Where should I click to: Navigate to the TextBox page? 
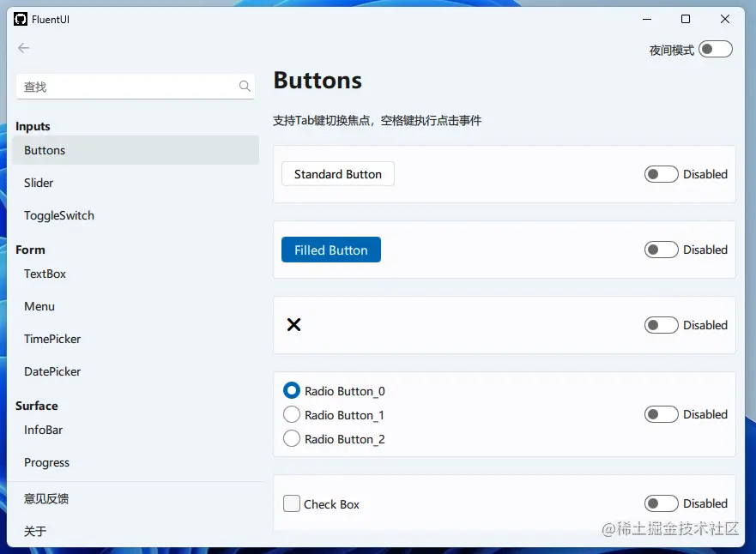pos(45,274)
